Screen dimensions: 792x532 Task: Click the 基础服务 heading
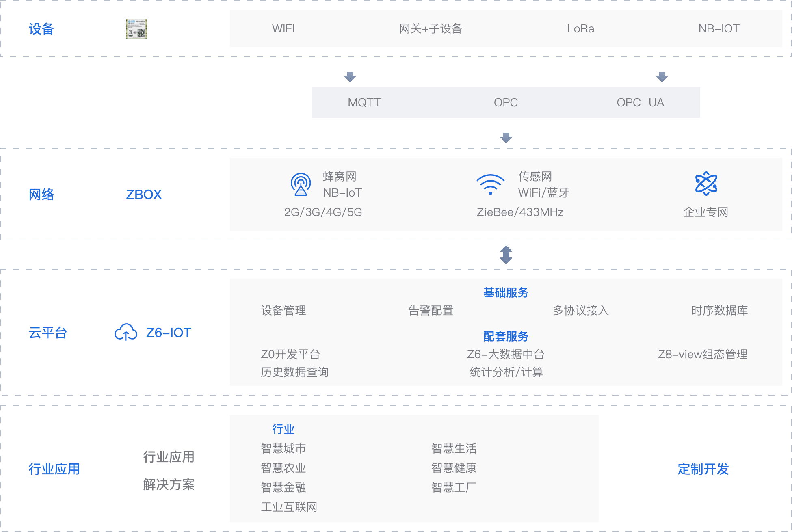(x=506, y=292)
